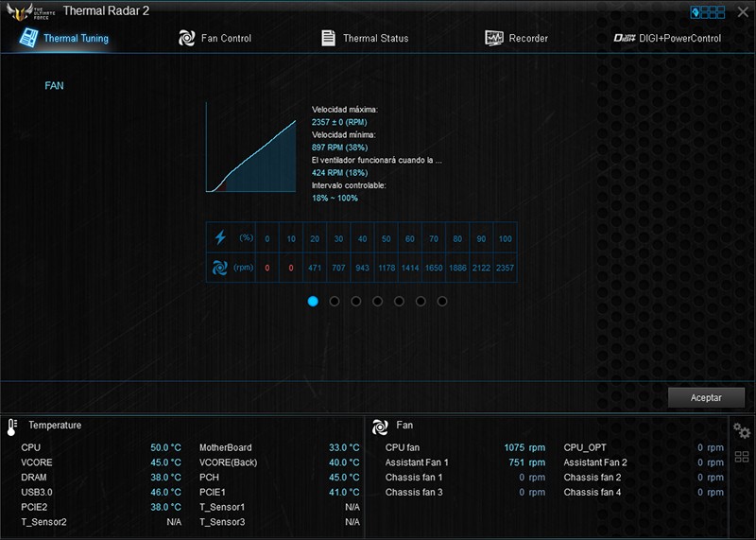Select the fifth fan page dot
The height and width of the screenshot is (540, 756).
(399, 301)
